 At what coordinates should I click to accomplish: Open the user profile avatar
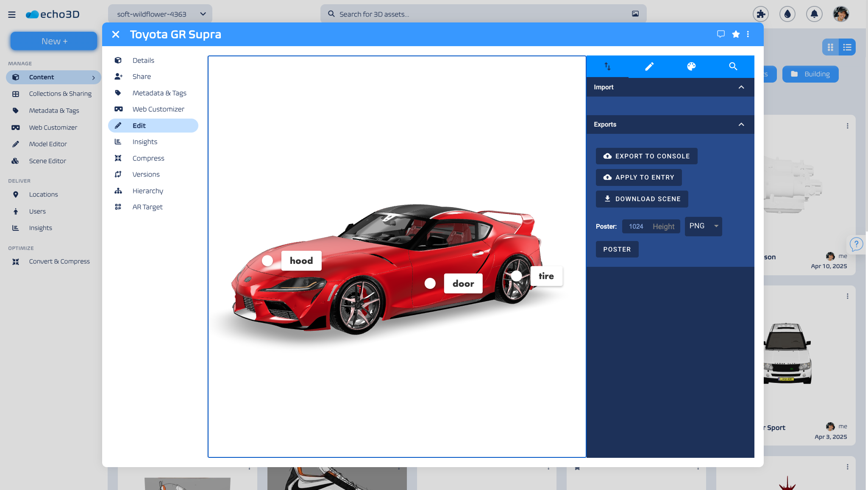point(841,14)
